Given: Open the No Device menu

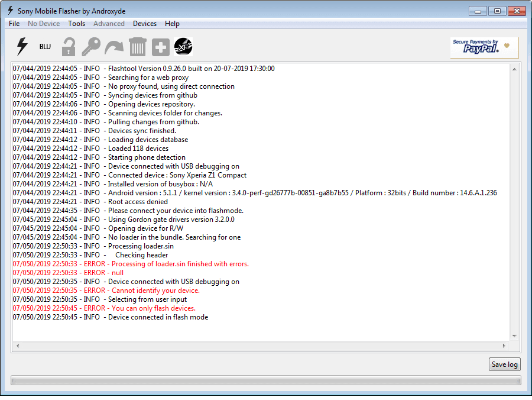Looking at the screenshot, I should click(x=44, y=24).
